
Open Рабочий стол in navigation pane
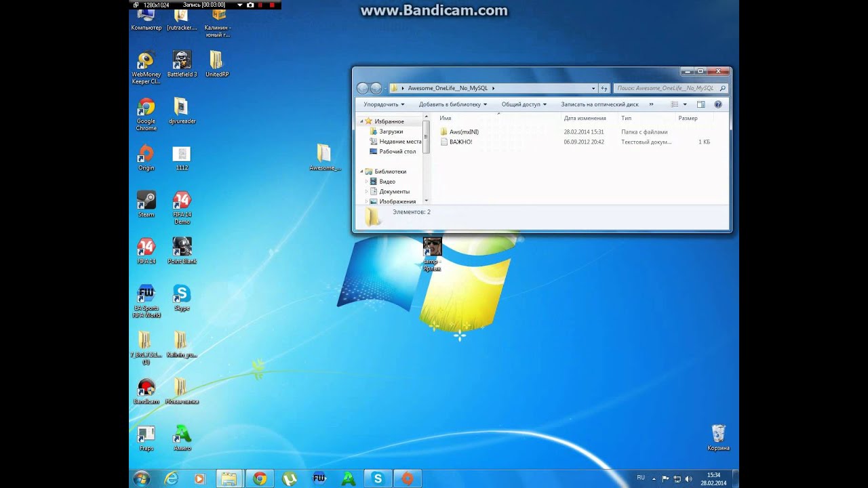pyautogui.click(x=397, y=151)
